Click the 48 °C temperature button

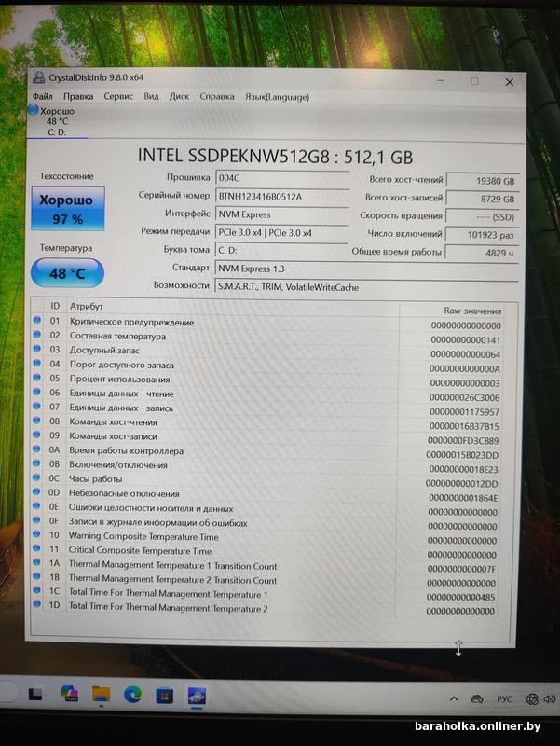click(x=67, y=273)
